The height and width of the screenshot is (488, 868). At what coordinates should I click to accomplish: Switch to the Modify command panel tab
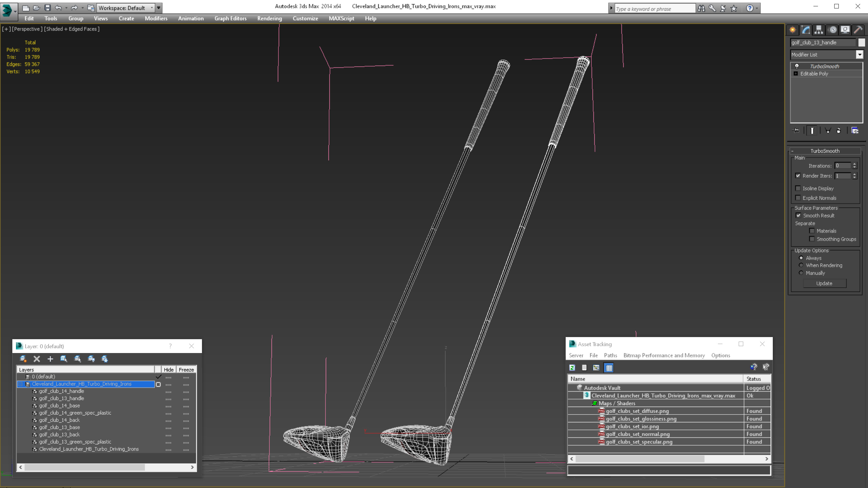tap(806, 30)
